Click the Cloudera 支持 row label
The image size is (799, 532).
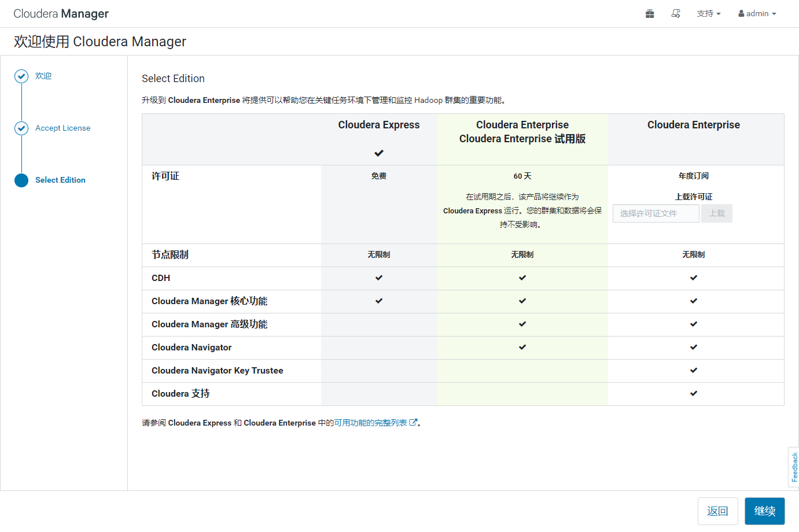click(181, 393)
